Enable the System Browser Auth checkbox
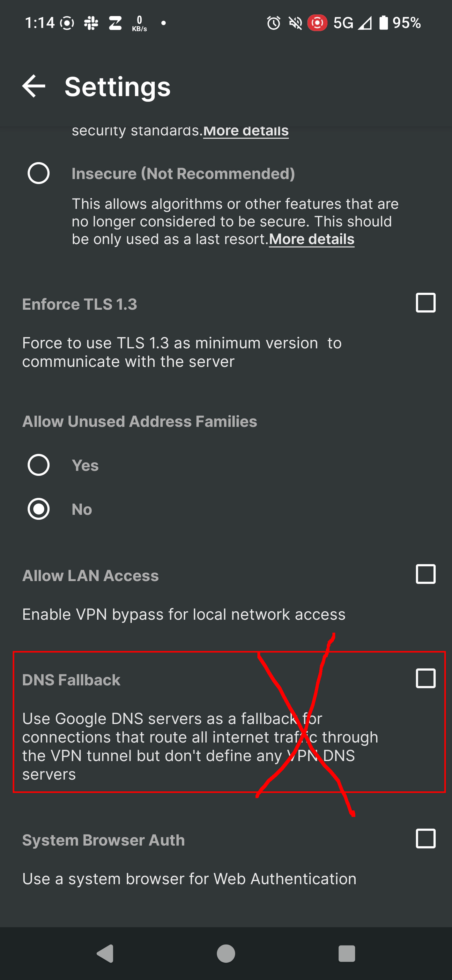This screenshot has width=452, height=980. click(x=426, y=839)
